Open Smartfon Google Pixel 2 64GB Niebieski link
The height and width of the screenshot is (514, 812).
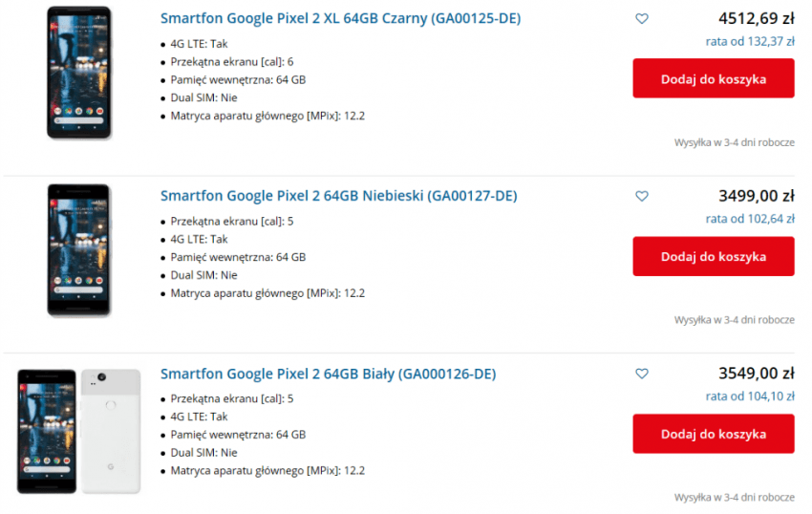[x=338, y=196]
